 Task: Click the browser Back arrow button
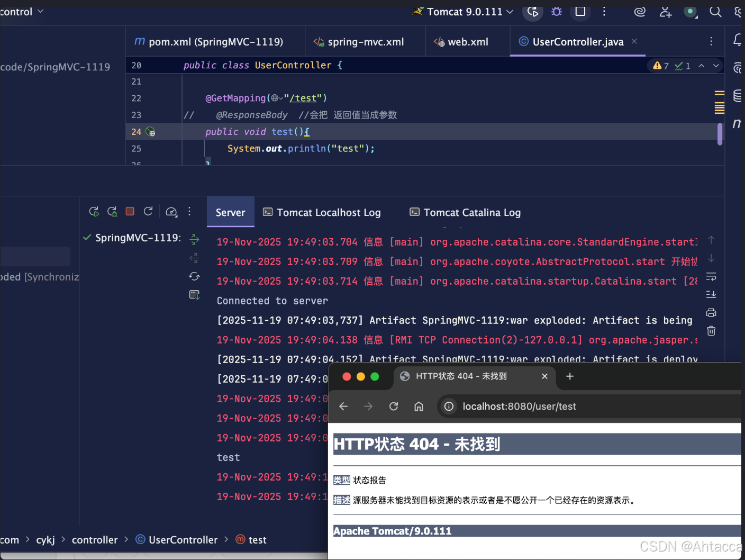click(x=343, y=406)
